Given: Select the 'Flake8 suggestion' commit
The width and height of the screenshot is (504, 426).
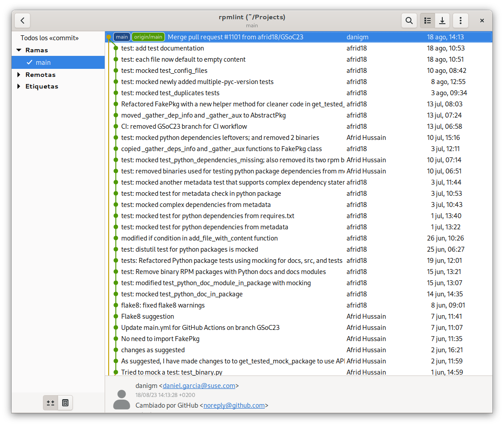Looking at the screenshot, I should tap(299, 316).
